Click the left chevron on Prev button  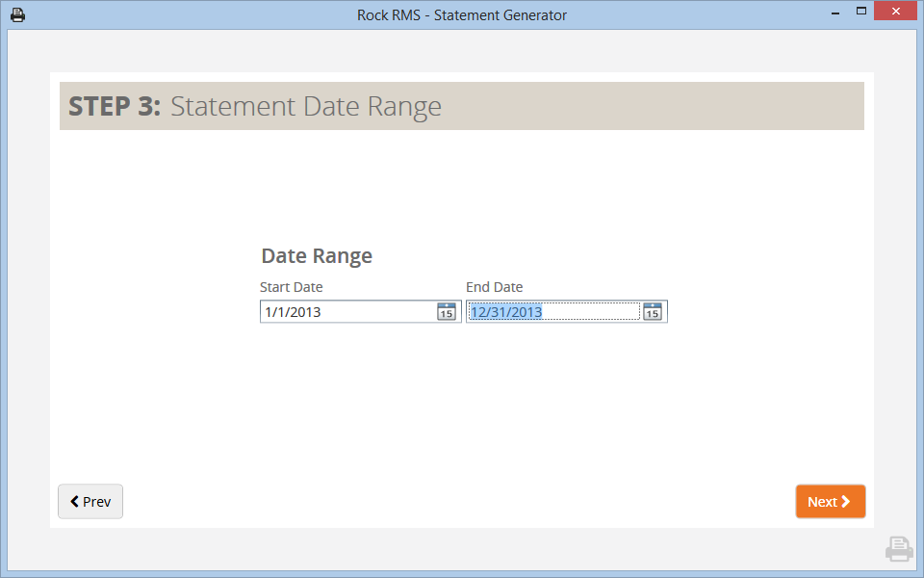tap(74, 502)
